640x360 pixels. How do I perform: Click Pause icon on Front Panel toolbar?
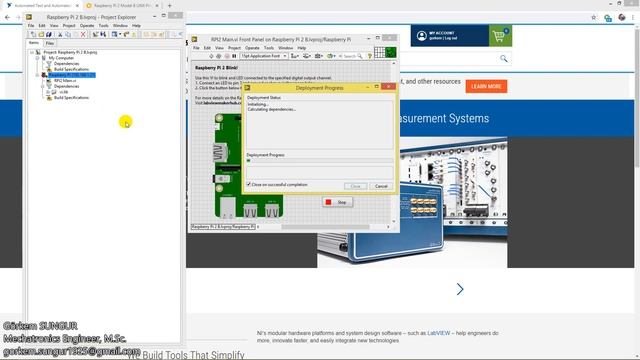tap(234, 56)
